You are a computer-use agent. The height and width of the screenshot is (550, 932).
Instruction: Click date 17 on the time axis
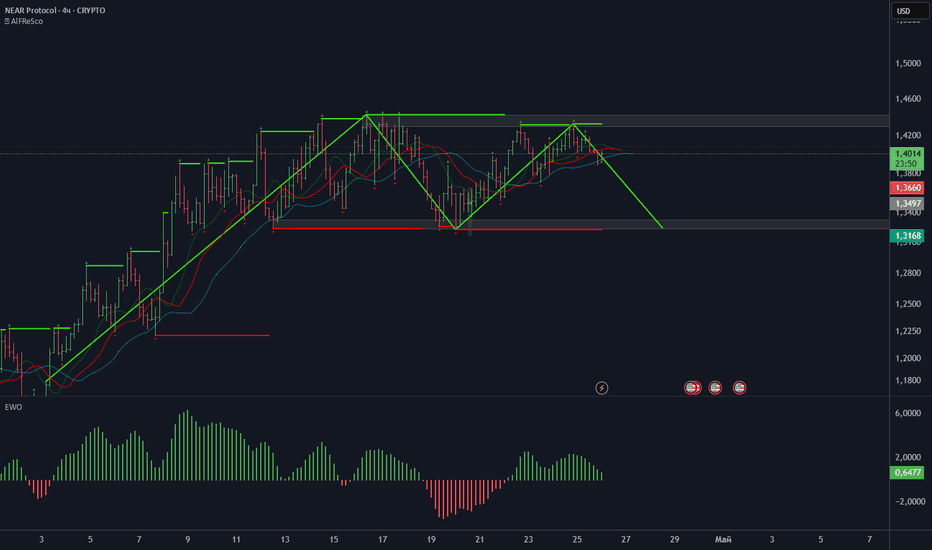[382, 540]
